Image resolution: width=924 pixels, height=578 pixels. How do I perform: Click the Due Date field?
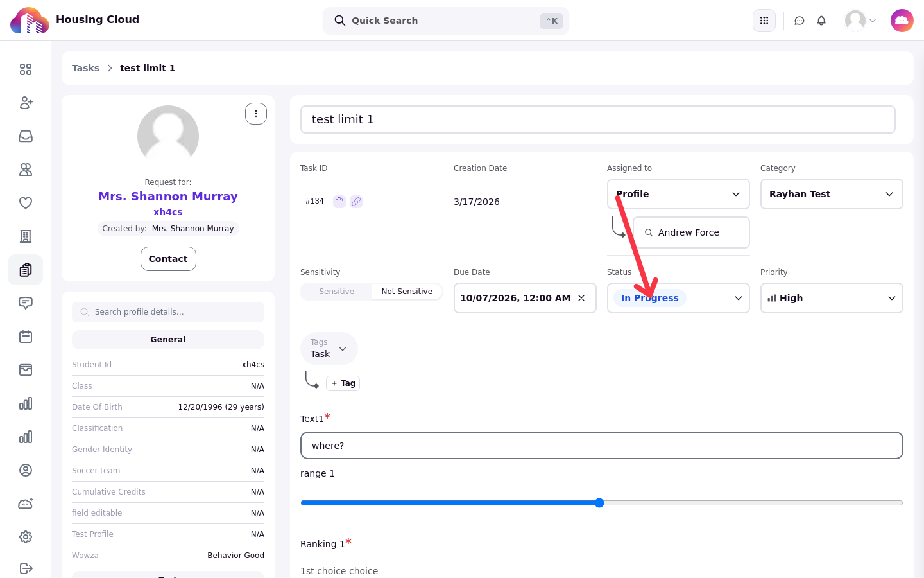tap(525, 298)
